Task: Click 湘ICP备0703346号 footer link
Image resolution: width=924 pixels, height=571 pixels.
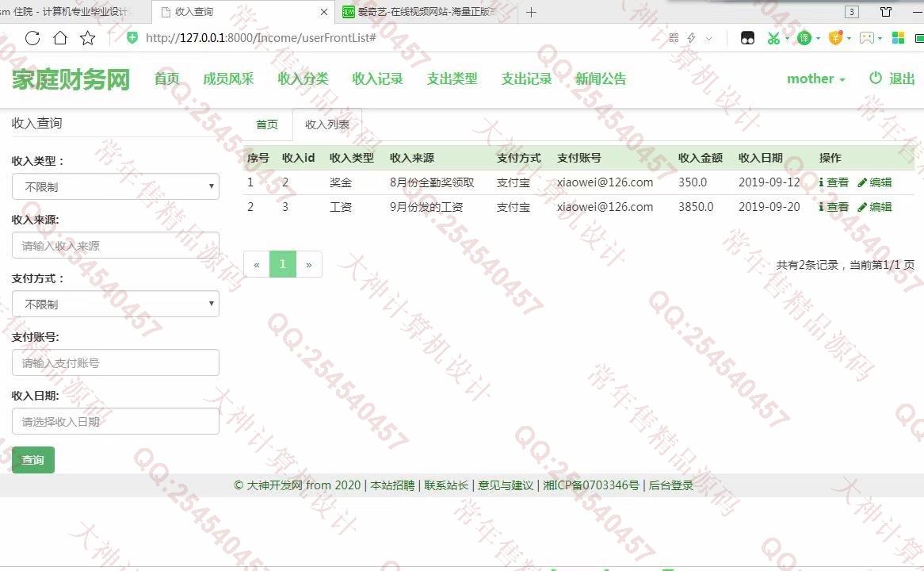Action: [591, 485]
